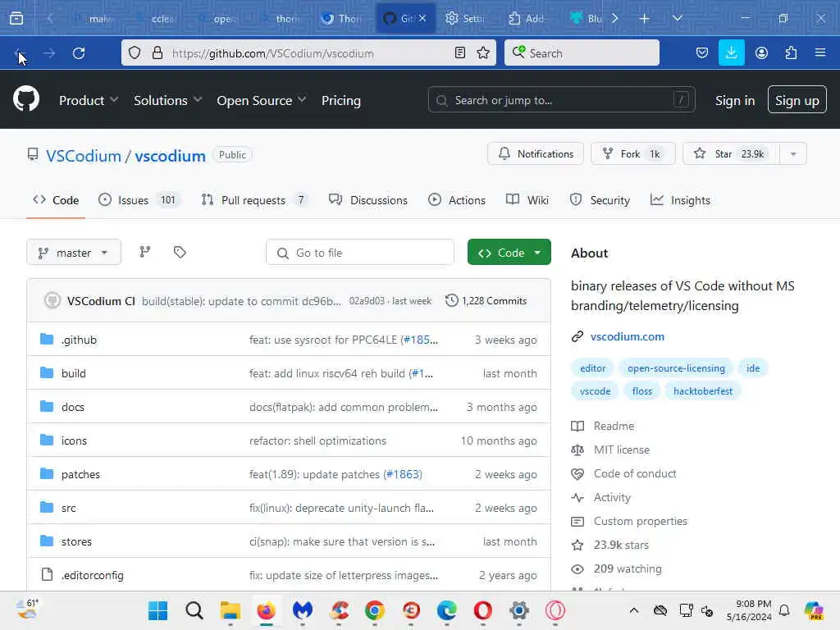View tags icon in repository toolbar

click(180, 252)
